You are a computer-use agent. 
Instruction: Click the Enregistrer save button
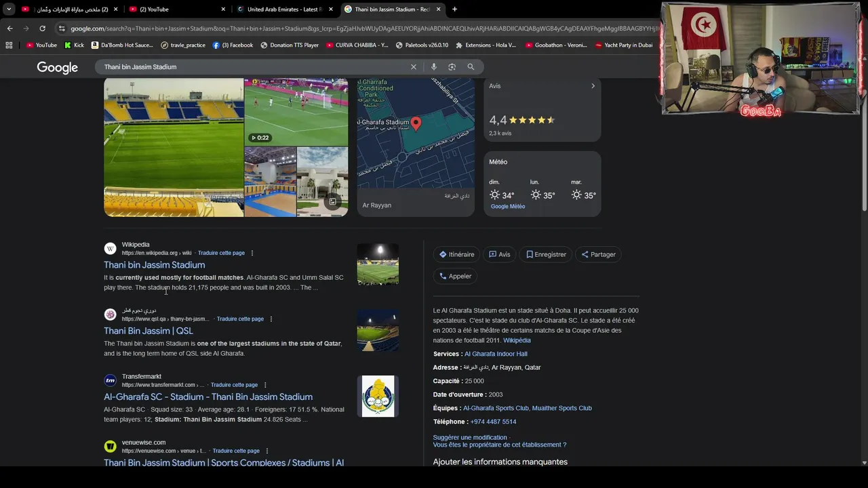click(546, 254)
